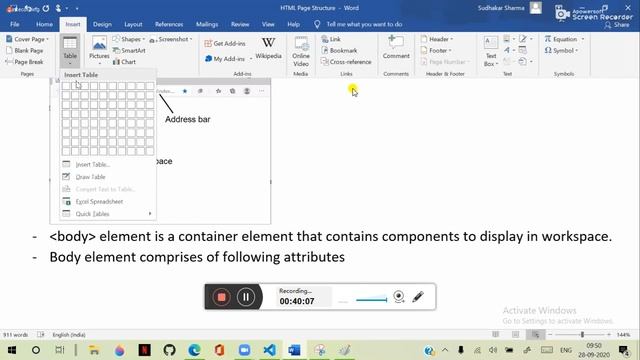This screenshot has width=640, height=360.
Task: Click the word count in status bar
Action: (x=16, y=335)
